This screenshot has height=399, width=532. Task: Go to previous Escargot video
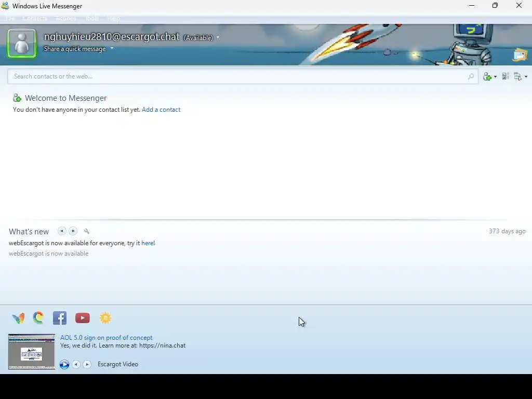(76, 364)
